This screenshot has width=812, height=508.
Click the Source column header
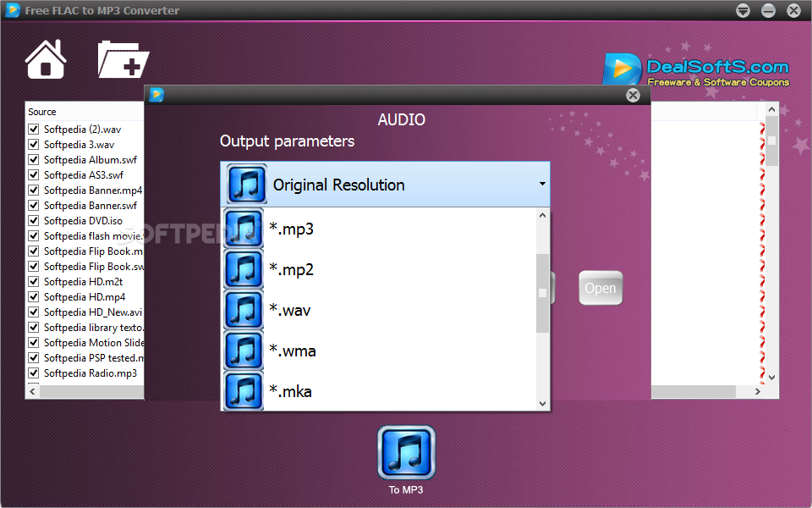point(42,112)
